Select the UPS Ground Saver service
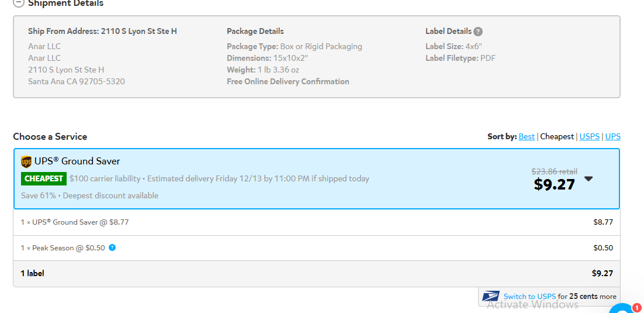The image size is (644, 313). [x=317, y=179]
